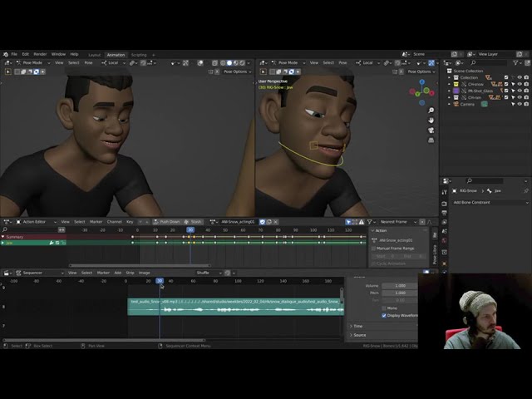Click the outliner search field

pos(488,63)
